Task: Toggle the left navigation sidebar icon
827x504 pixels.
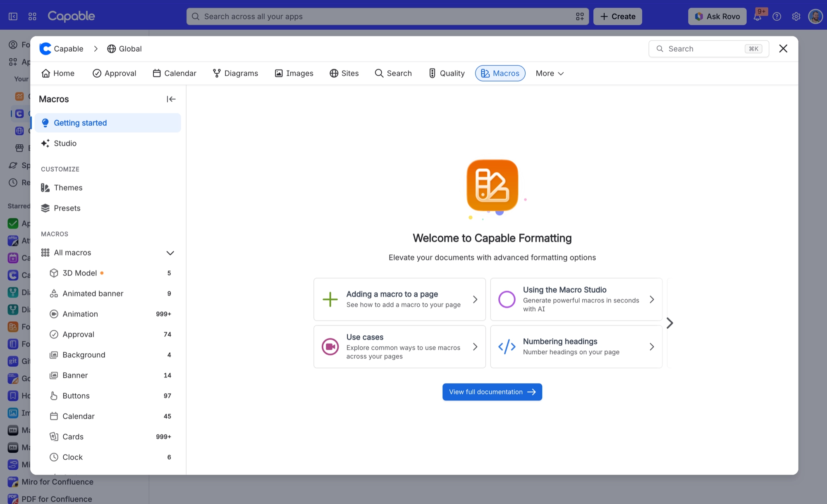Action: (13, 17)
